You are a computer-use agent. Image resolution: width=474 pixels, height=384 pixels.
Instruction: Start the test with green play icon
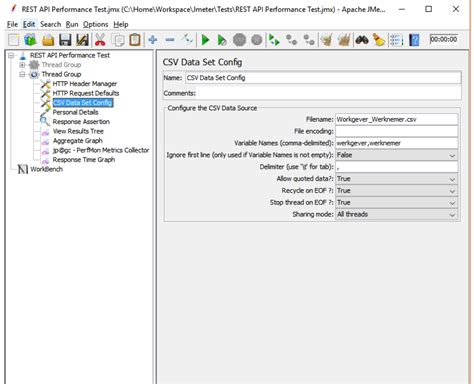pos(205,40)
